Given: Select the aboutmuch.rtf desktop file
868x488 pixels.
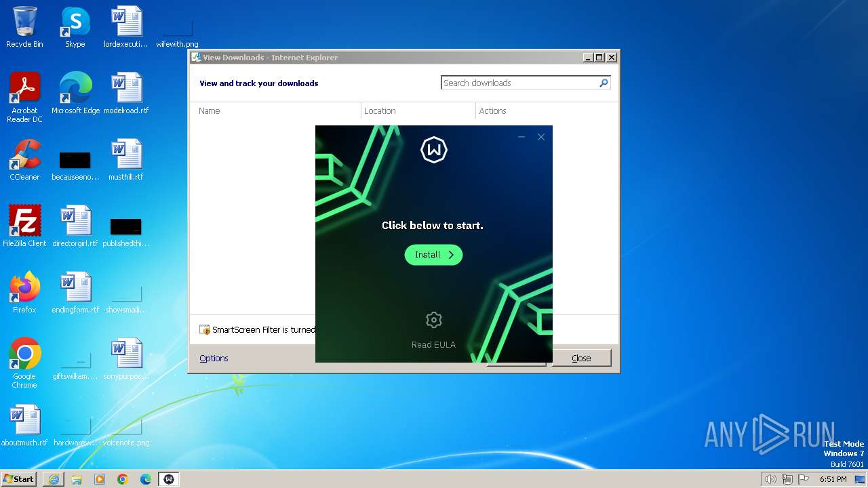Looking at the screenshot, I should tap(24, 426).
